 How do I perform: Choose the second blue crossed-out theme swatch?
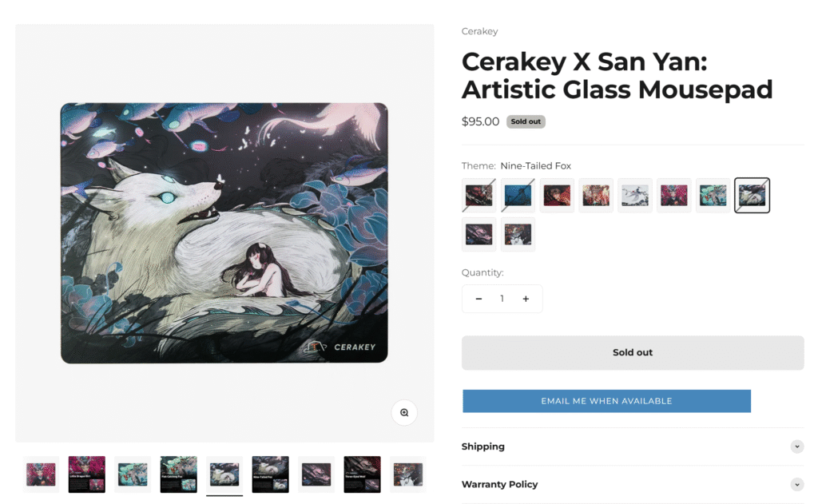pos(518,195)
